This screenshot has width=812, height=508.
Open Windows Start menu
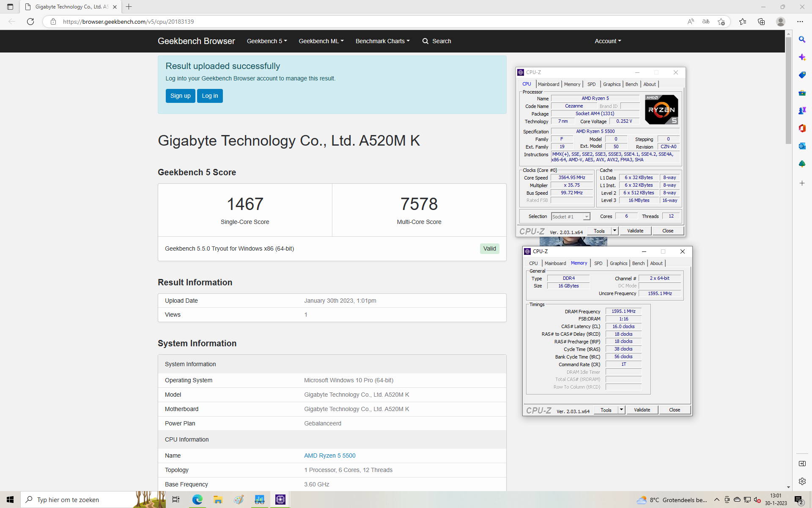tap(10, 500)
